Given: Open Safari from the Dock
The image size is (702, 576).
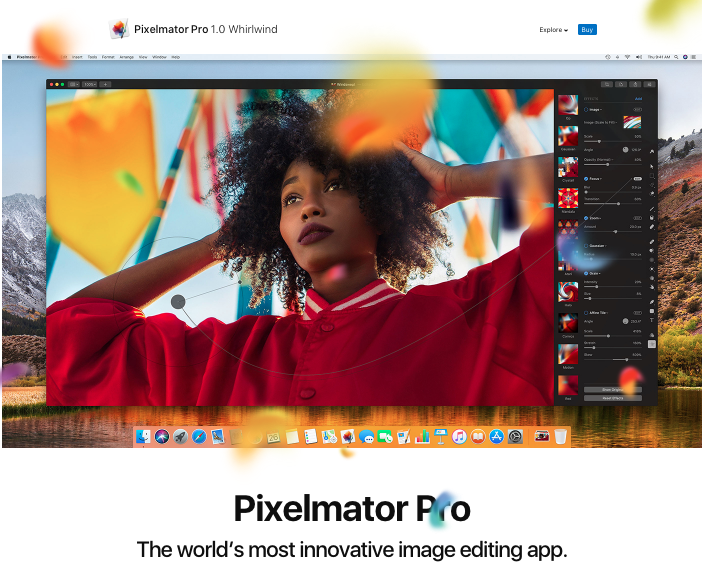Looking at the screenshot, I should coord(199,436).
